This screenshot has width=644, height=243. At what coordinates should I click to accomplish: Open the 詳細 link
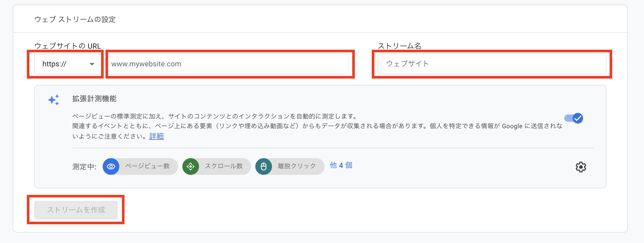click(x=156, y=136)
